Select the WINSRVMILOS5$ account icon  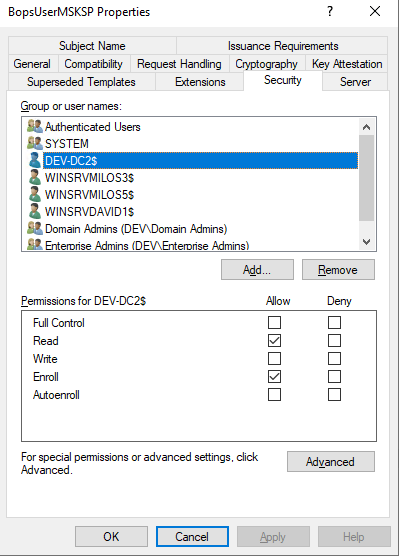click(35, 194)
